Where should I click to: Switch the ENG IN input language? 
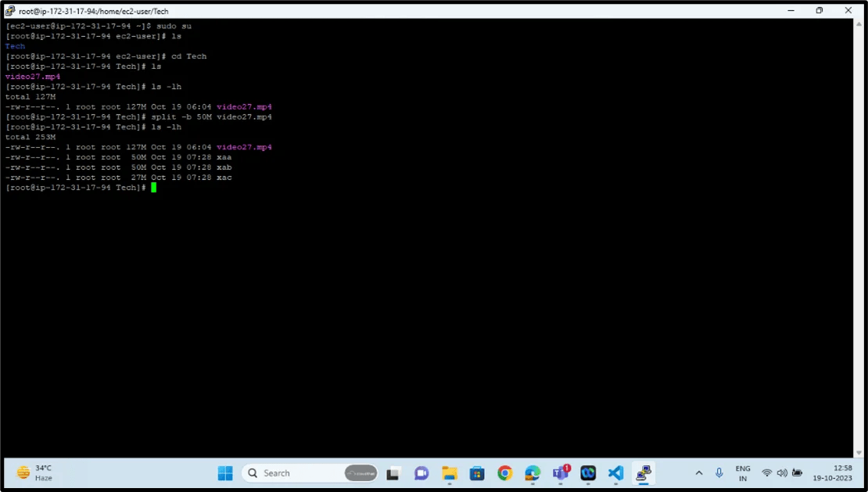(x=743, y=473)
